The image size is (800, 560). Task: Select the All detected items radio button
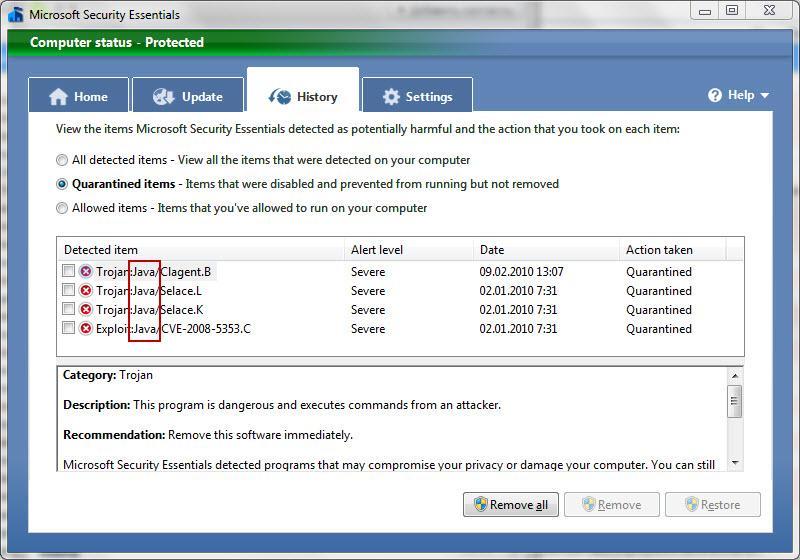tap(63, 160)
